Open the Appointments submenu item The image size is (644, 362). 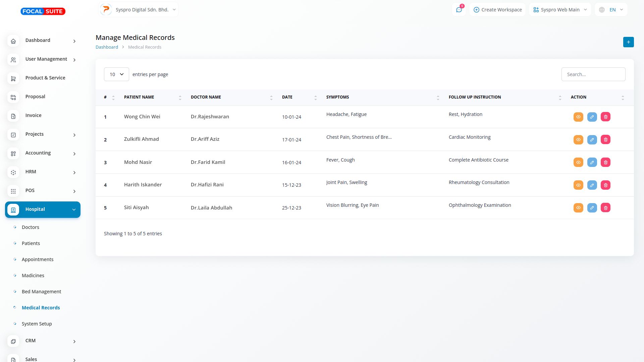(x=38, y=259)
